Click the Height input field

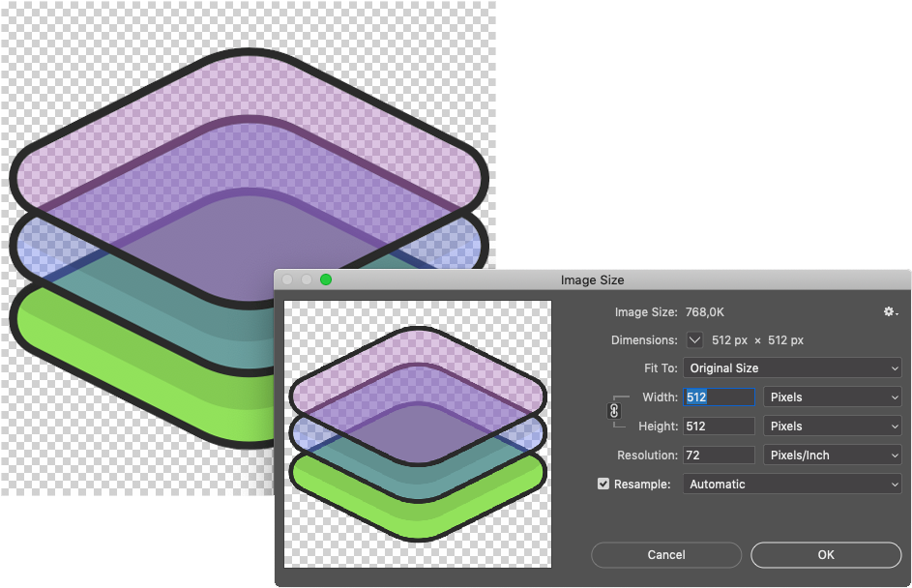(x=719, y=426)
